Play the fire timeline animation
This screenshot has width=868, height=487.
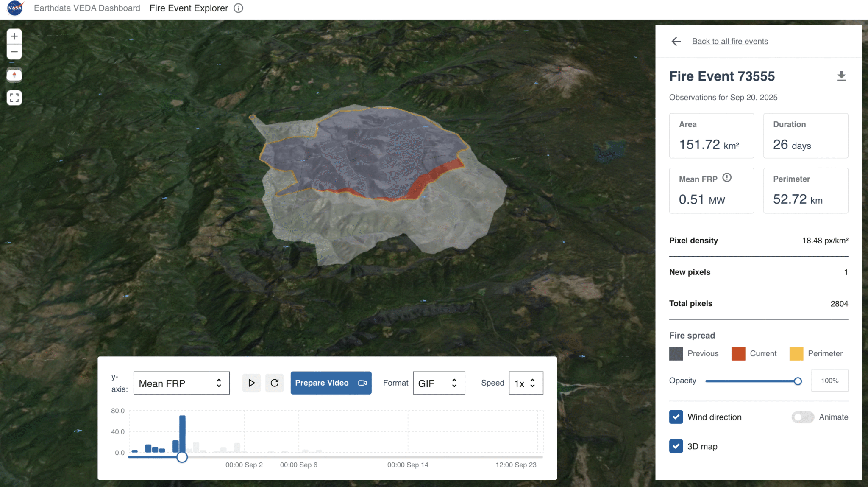(x=252, y=383)
